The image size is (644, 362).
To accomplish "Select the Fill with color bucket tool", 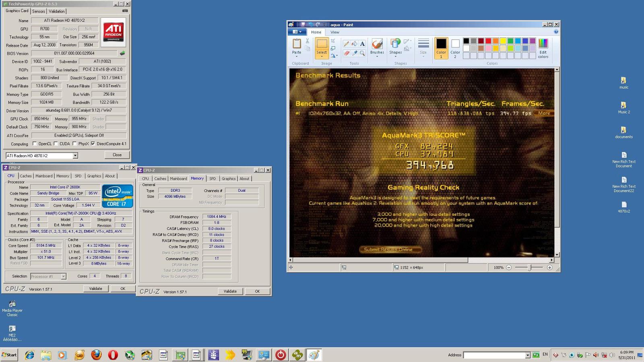I will 354,44.
